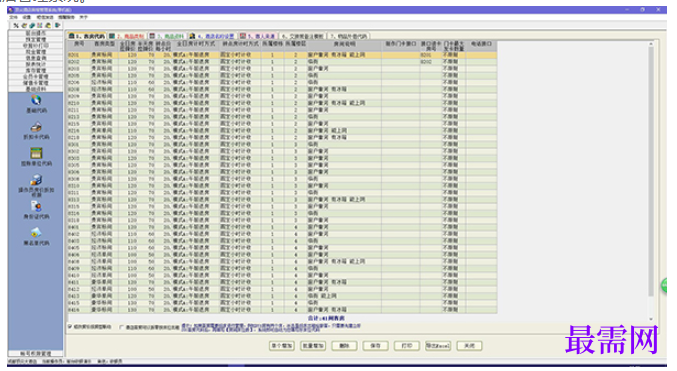Open the 基础代码 globe icon in sidebar

pos(36,100)
